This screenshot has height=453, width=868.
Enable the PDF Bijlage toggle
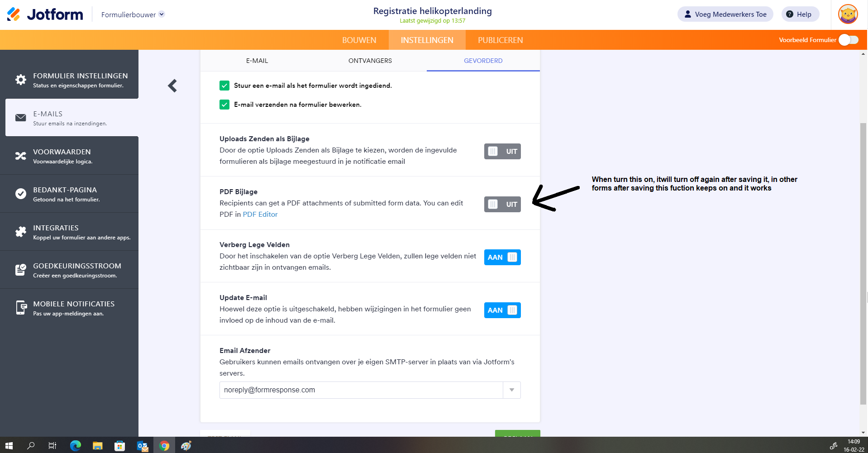click(x=502, y=204)
